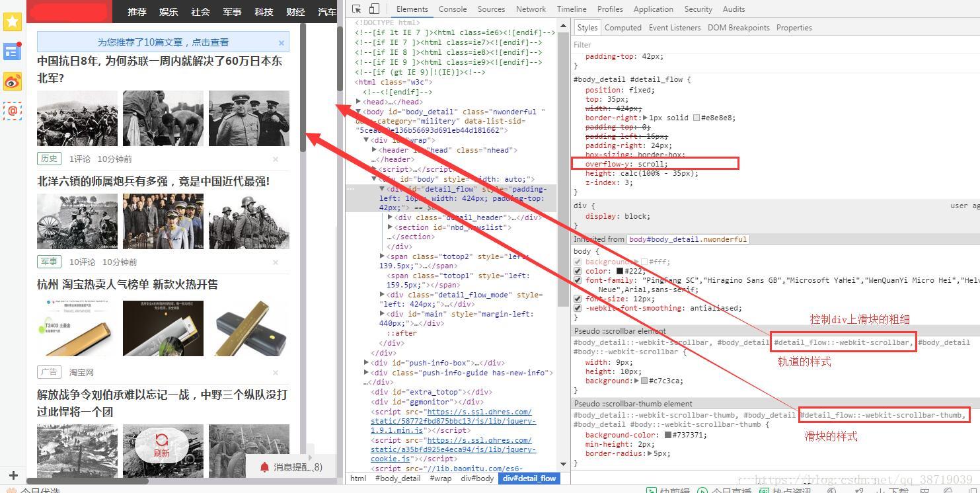Open headline 北洋六镇的师属炮兵有多强
This screenshot has width=980, height=493.
click(x=153, y=181)
